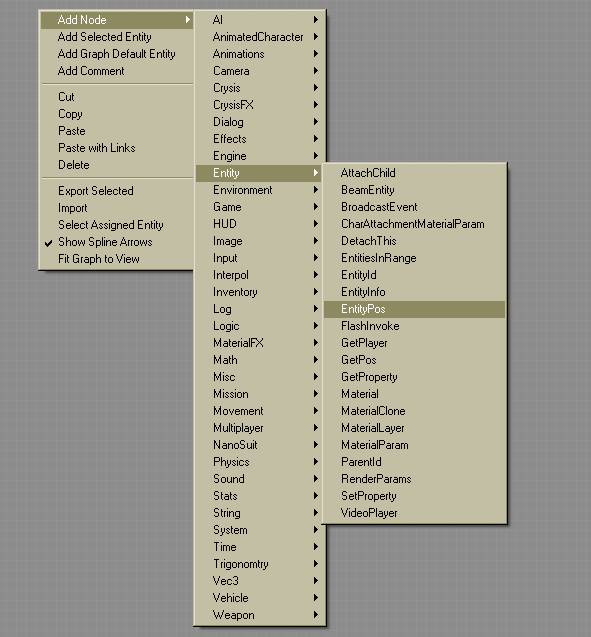Screen dimensions: 591x637
Task: Toggle Show Spline Arrows checkmark
Action: [117, 242]
